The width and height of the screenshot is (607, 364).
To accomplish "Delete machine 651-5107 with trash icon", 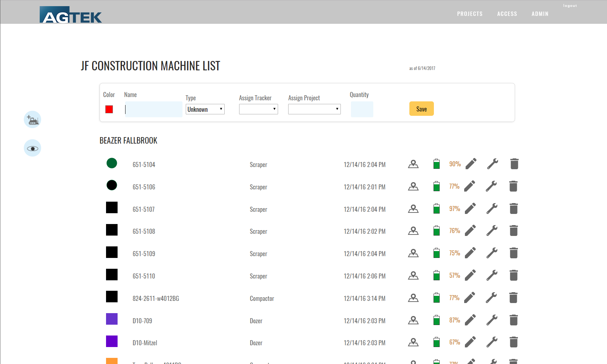I will pyautogui.click(x=514, y=209).
